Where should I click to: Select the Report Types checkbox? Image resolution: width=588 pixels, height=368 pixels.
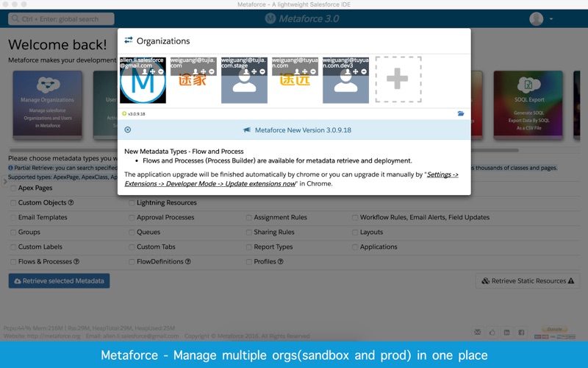click(248, 247)
